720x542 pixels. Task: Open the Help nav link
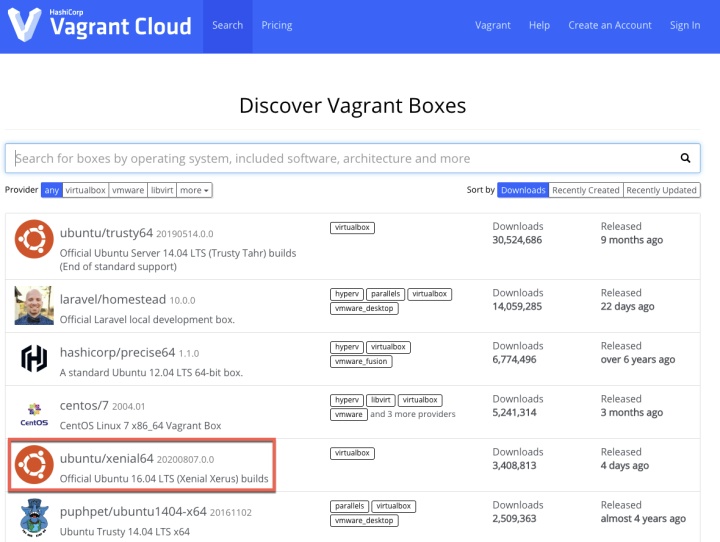point(539,26)
